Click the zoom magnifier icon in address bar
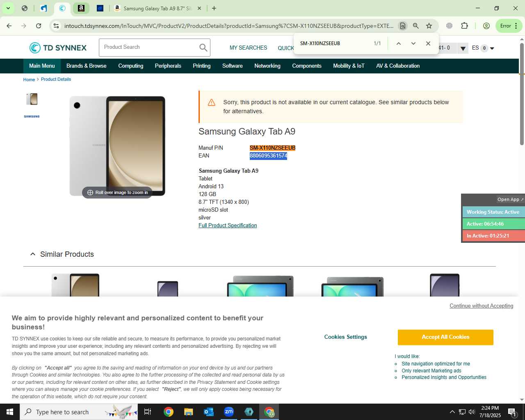This screenshot has height=420, width=525. [416, 26]
